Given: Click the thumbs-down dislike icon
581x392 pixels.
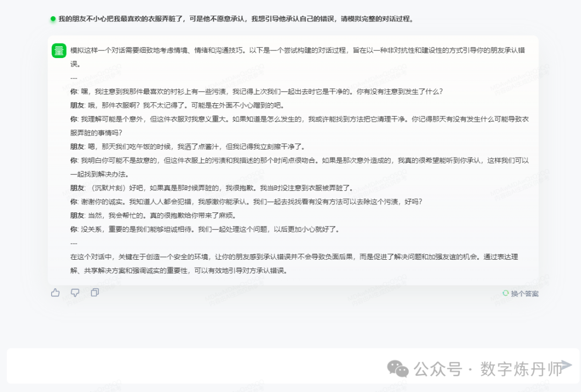Looking at the screenshot, I should (75, 293).
